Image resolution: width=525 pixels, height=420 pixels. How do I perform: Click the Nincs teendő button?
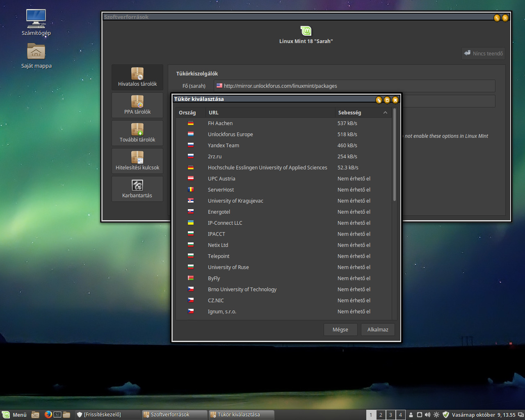pos(483,53)
